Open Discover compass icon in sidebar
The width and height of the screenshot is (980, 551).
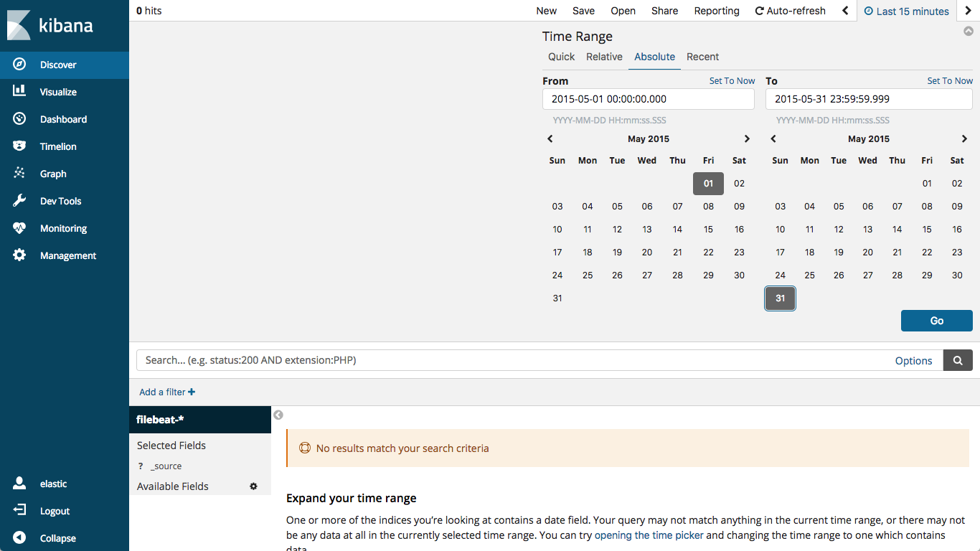(x=19, y=65)
